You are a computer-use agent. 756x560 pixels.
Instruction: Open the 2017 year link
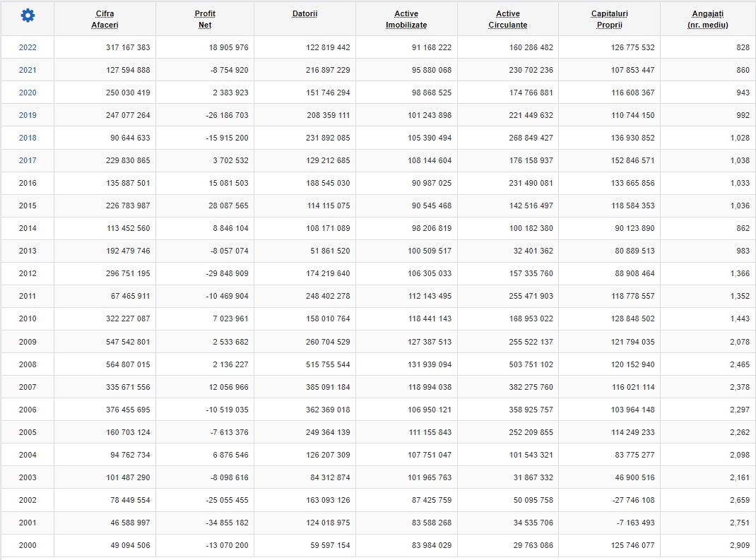click(x=28, y=160)
